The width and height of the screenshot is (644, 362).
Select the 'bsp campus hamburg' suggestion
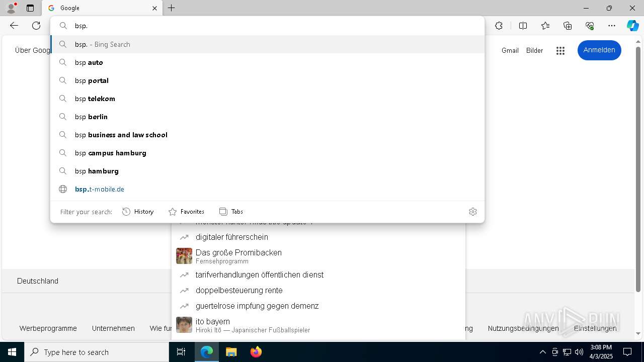pyautogui.click(x=267, y=153)
